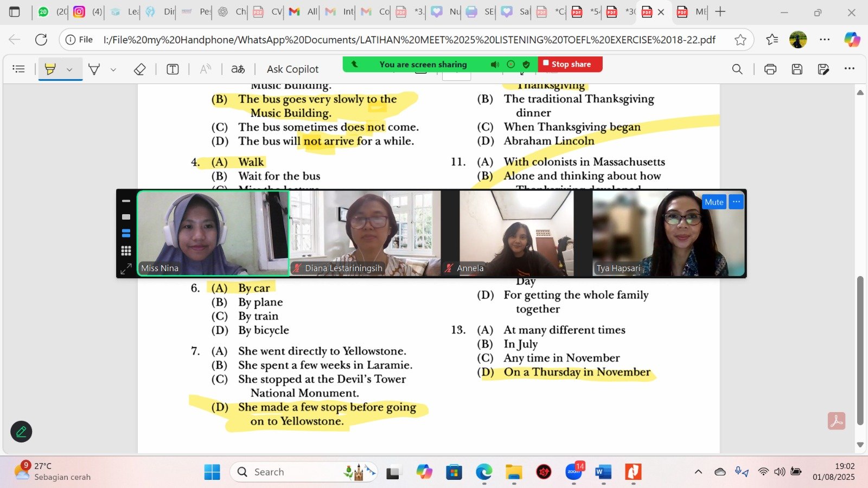This screenshot has height=488, width=868.
Task: Open a new browser tab
Action: pos(720,12)
